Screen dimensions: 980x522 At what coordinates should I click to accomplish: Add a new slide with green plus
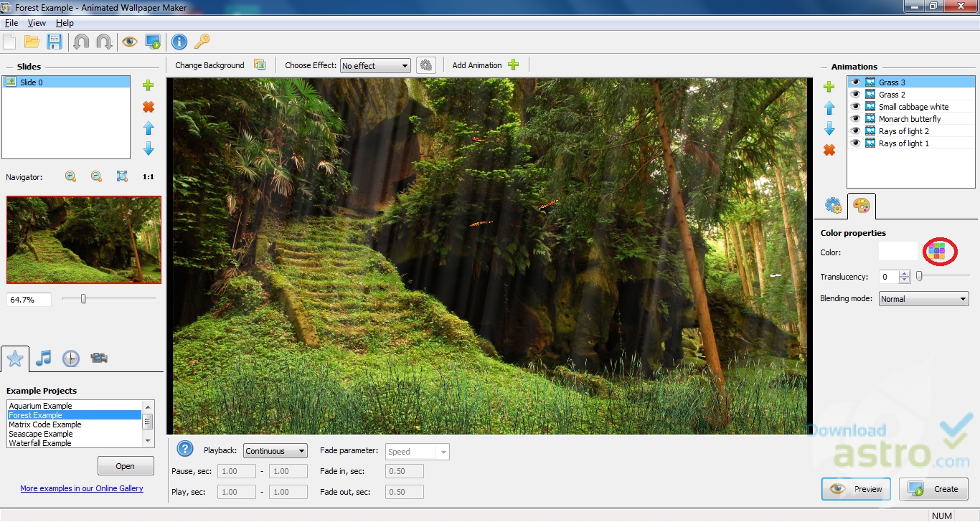coord(149,85)
